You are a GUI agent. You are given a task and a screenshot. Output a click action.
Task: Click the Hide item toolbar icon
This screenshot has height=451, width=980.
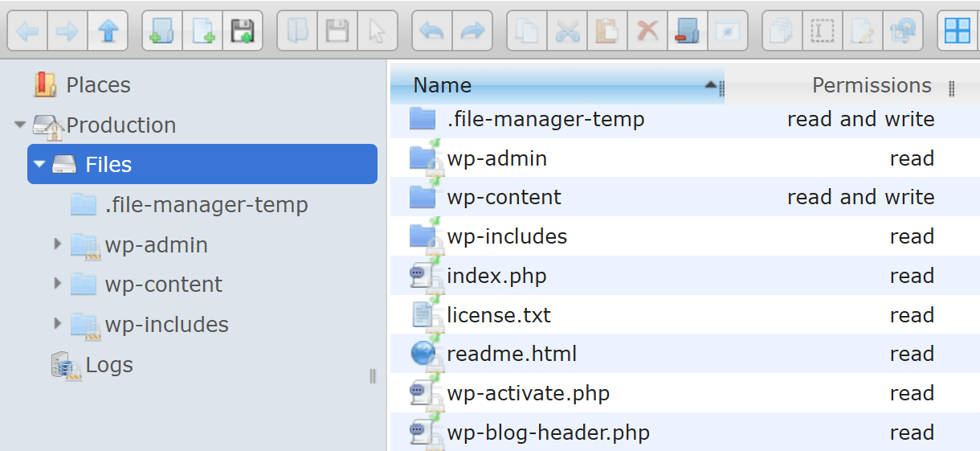tap(728, 31)
